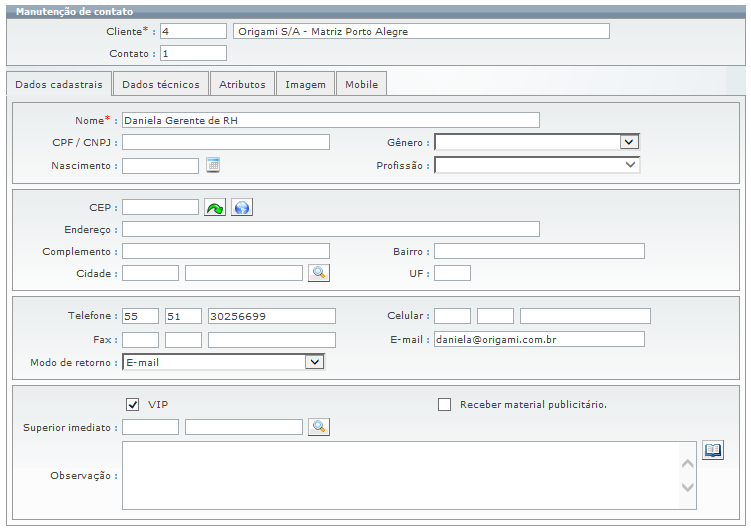Toggle the VIP checkbox
Screen dimensions: 751x530
click(x=132, y=404)
